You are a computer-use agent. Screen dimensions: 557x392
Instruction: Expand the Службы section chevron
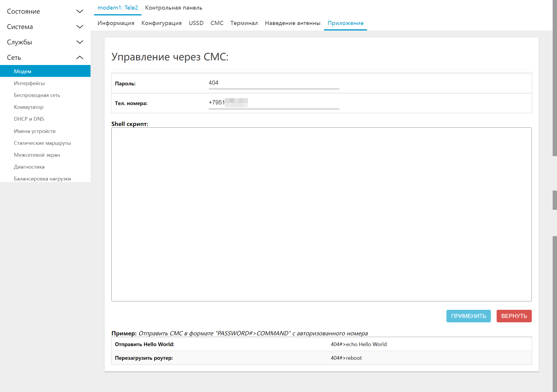pyautogui.click(x=79, y=42)
